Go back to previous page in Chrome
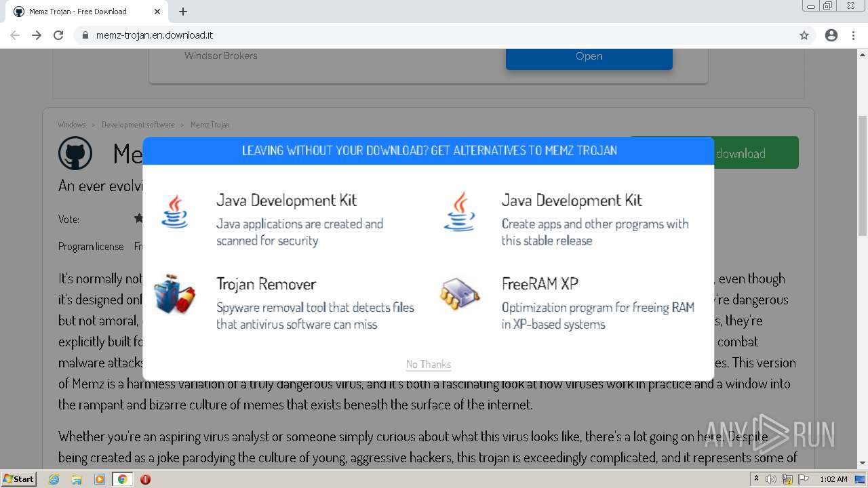Screen dimensions: 868x488 [15, 35]
